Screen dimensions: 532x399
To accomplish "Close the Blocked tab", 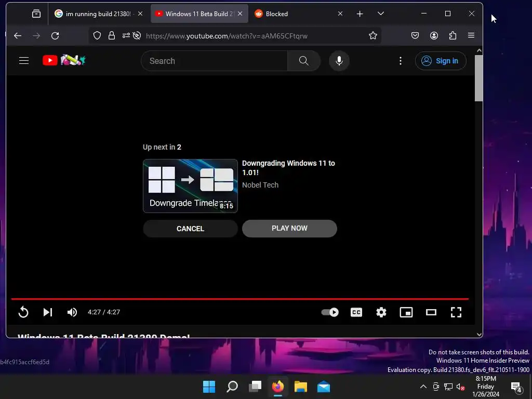I will tap(340, 14).
